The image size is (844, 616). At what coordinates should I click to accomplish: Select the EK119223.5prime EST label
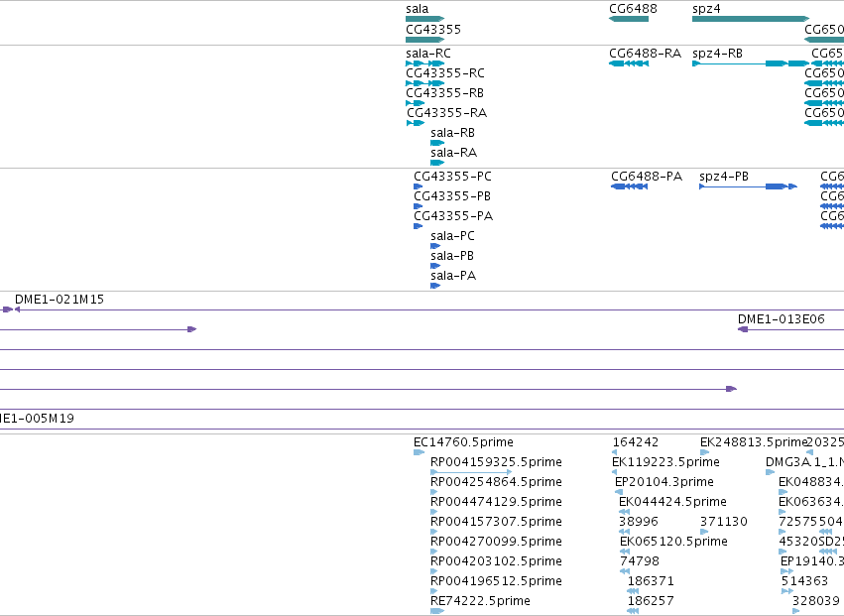665,462
